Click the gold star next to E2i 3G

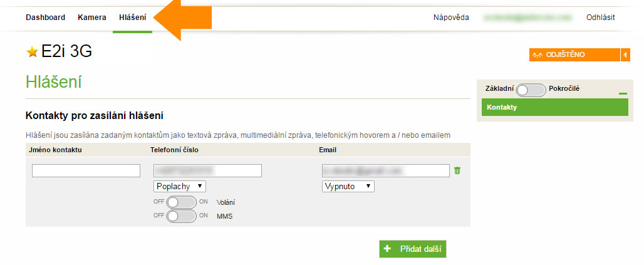coord(32,52)
